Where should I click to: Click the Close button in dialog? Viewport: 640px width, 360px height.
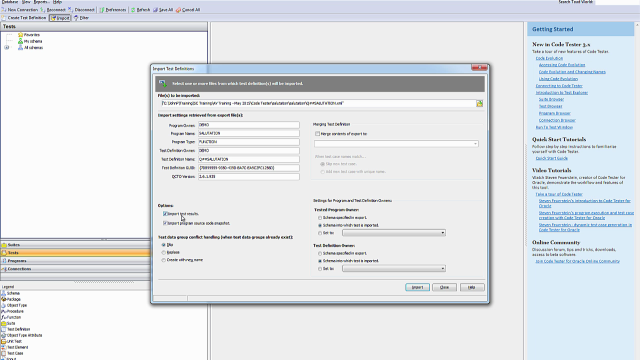coord(444,287)
